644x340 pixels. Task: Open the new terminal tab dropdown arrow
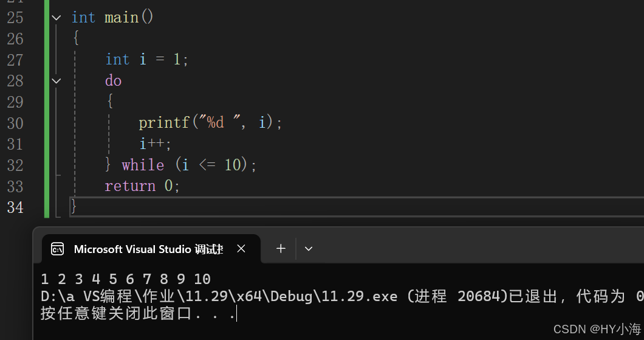tap(309, 249)
